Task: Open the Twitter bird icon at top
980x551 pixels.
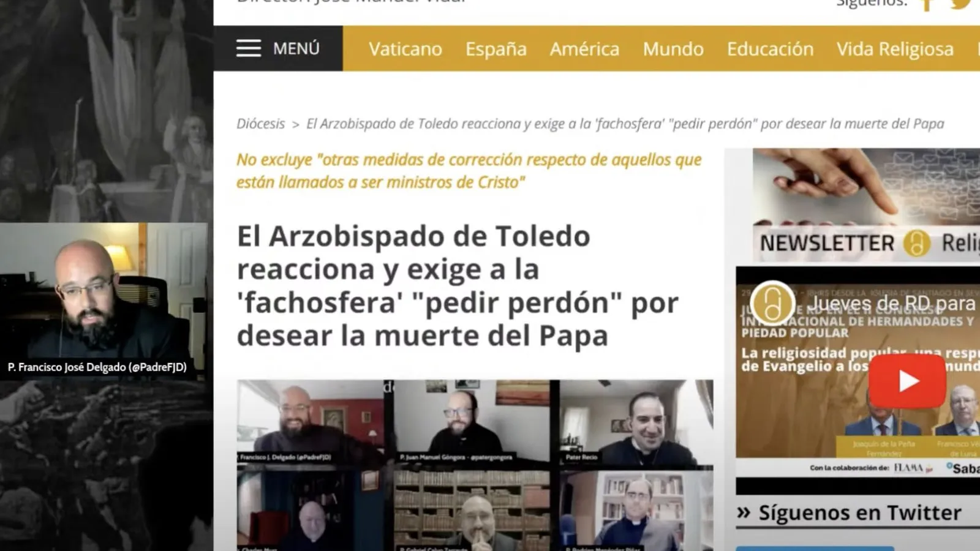Action: tap(962, 4)
